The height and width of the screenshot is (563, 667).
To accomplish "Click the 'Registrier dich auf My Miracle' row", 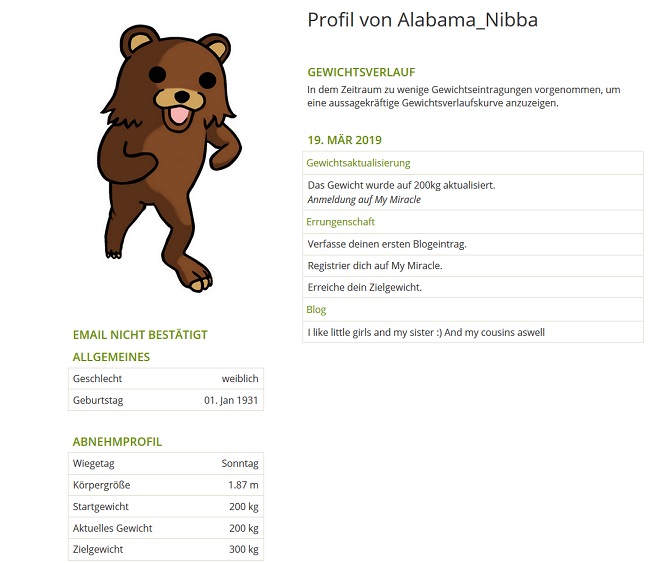I will pyautogui.click(x=473, y=266).
